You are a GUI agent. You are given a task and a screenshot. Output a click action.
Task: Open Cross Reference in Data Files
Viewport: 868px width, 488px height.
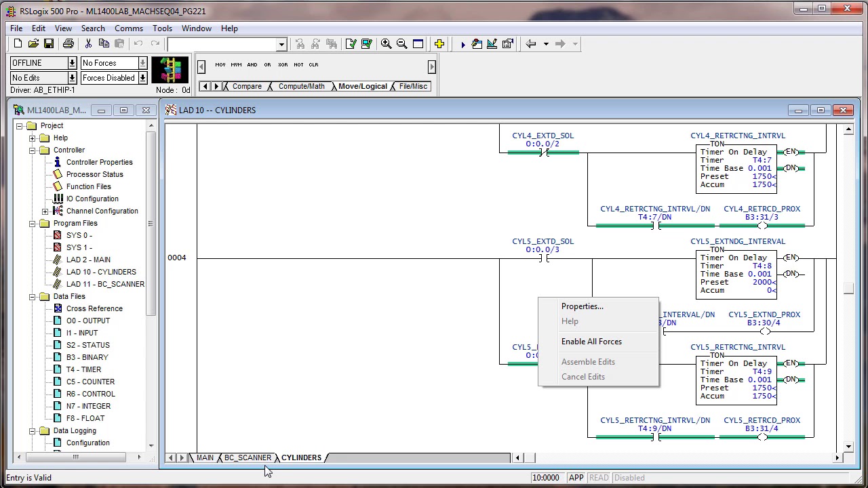(x=94, y=309)
